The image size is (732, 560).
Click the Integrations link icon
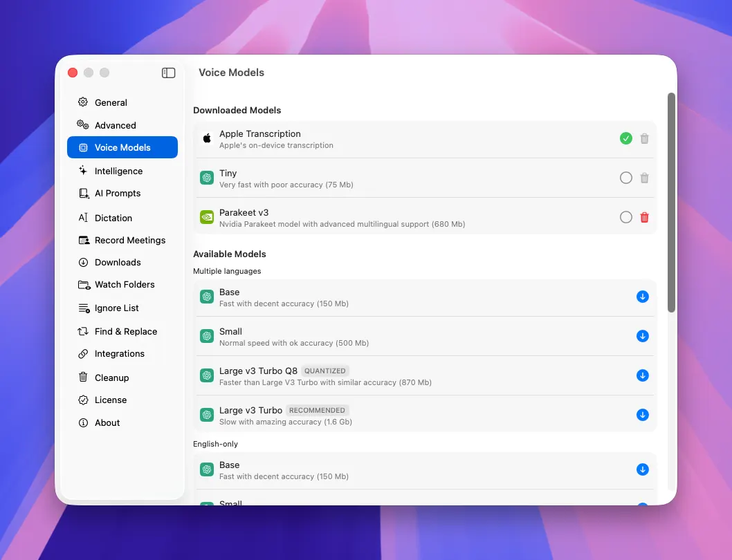click(x=83, y=354)
